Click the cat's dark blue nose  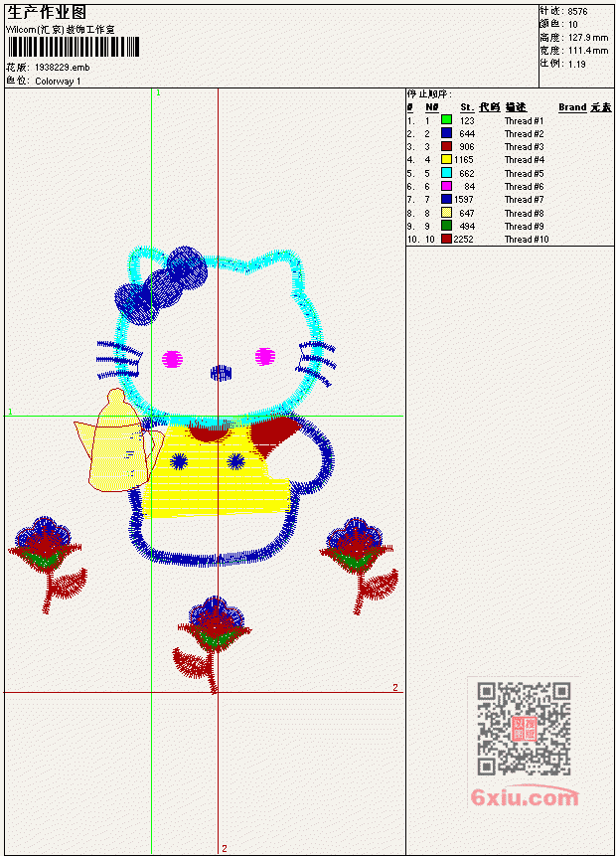(x=221, y=374)
